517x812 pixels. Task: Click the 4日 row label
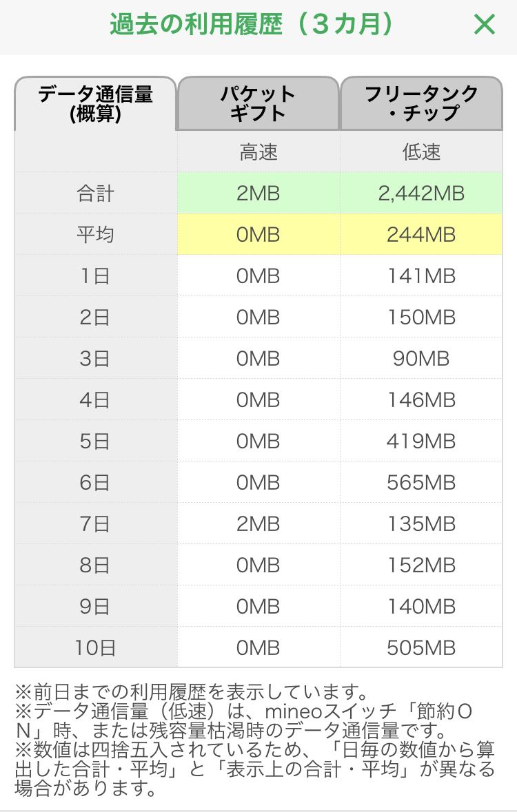95,400
